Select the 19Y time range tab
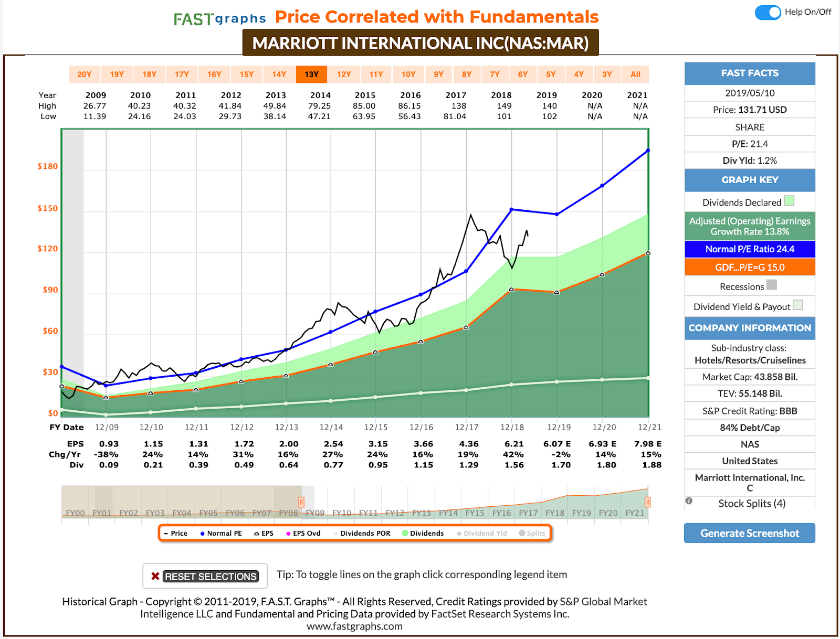Image resolution: width=840 pixels, height=639 pixels. click(117, 74)
